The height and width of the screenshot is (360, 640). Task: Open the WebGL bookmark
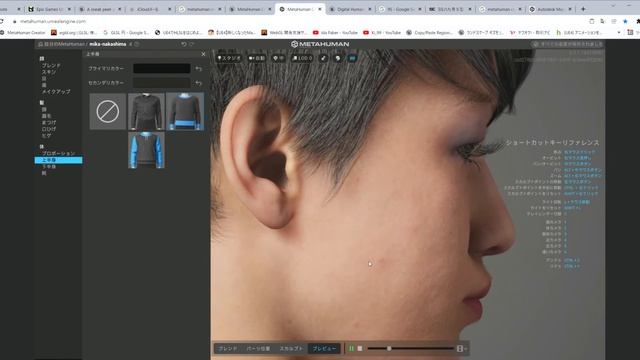pos(284,32)
